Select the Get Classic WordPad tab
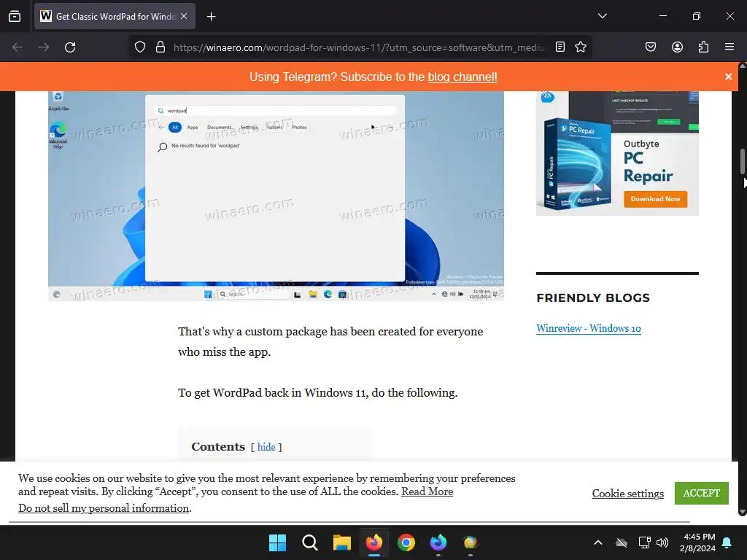The width and height of the screenshot is (747, 560). [115, 16]
